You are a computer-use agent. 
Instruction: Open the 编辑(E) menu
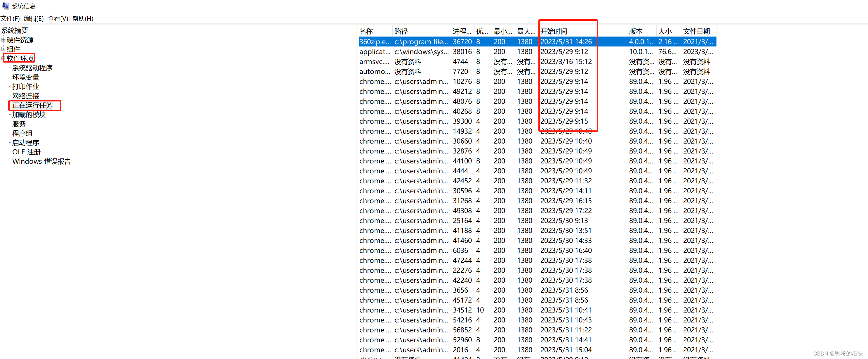click(34, 18)
